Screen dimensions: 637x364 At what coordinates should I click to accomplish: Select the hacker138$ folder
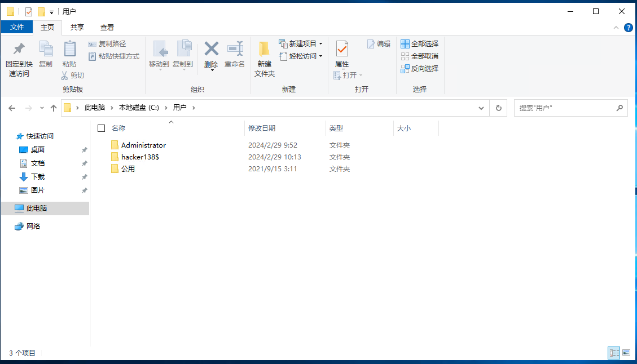coord(140,157)
